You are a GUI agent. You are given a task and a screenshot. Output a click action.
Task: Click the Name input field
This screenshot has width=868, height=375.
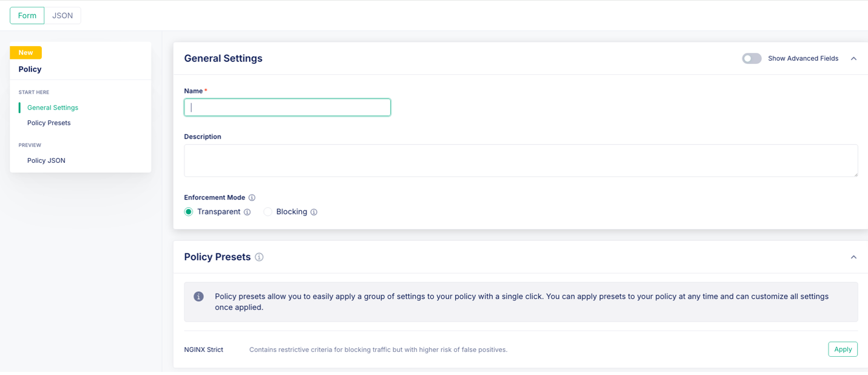pyautogui.click(x=287, y=108)
